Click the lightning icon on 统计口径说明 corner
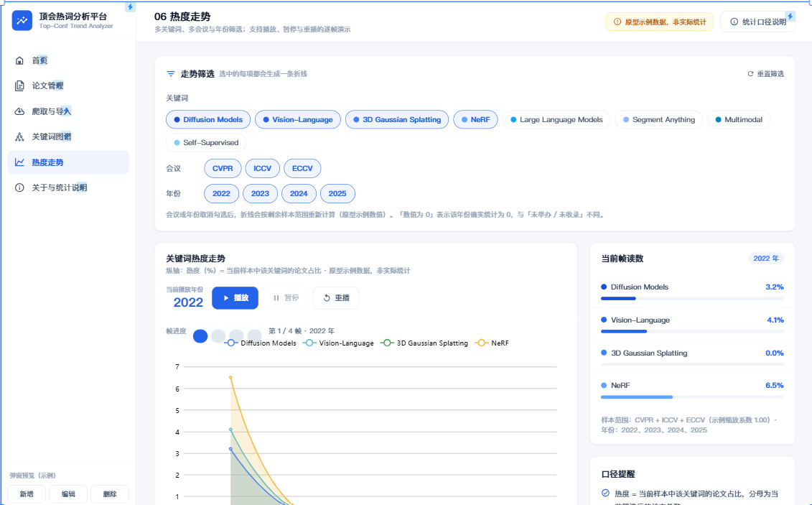Screen dimensions: 812x505 point(790,17)
